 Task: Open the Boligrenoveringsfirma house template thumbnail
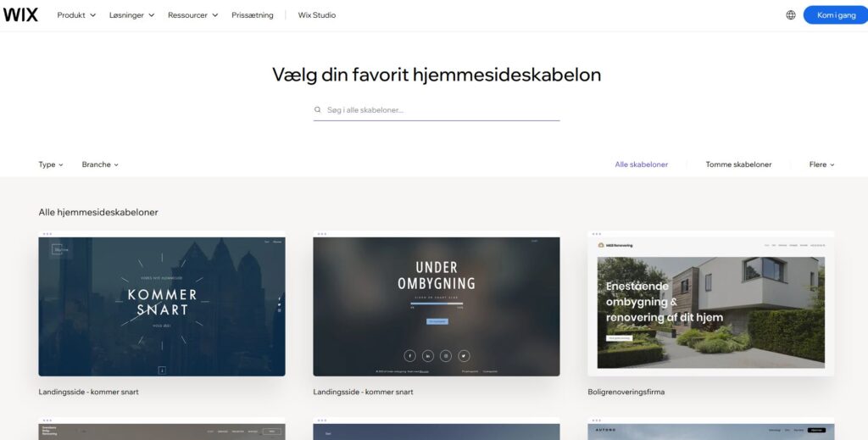[x=711, y=304]
